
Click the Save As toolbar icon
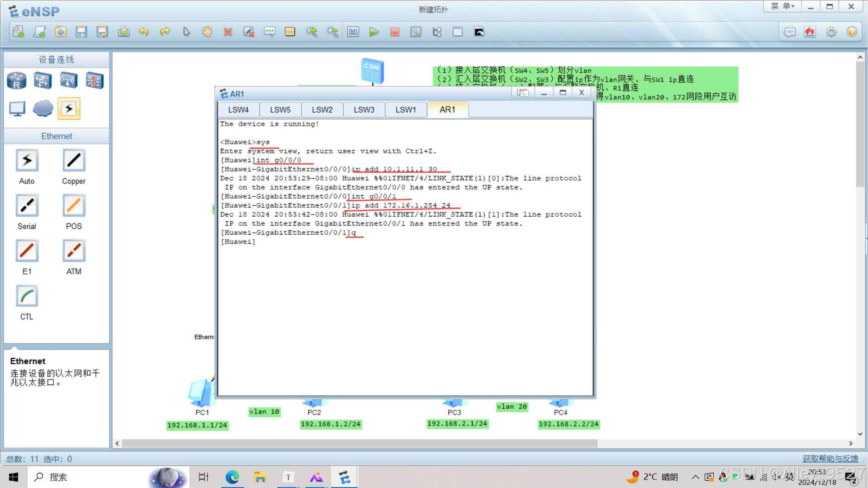(x=103, y=32)
